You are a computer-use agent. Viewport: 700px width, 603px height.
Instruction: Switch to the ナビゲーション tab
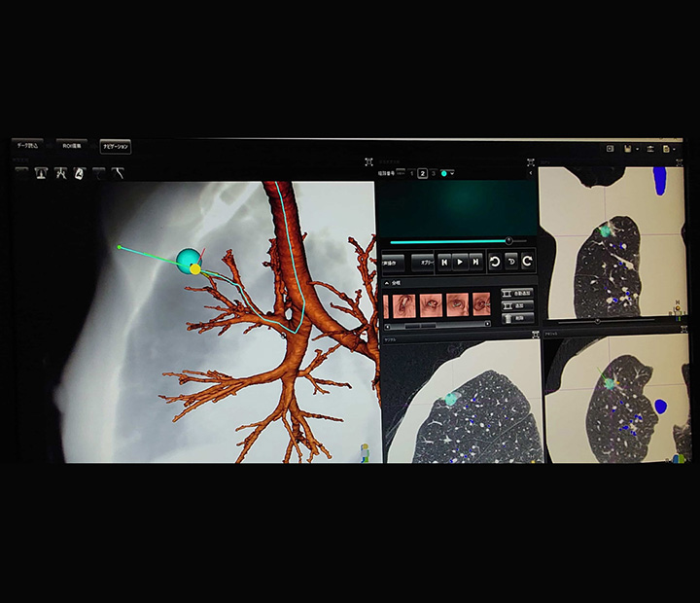tap(115, 146)
